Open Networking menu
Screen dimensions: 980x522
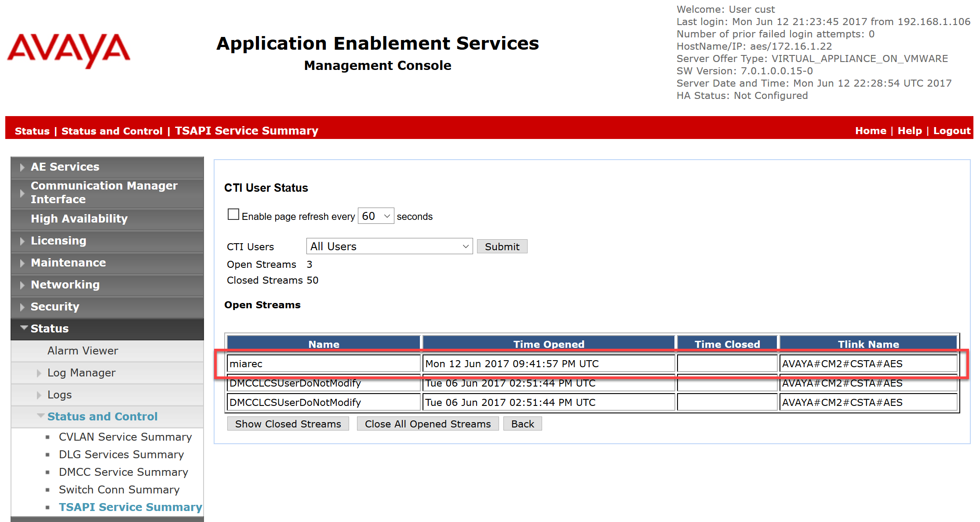pos(65,285)
